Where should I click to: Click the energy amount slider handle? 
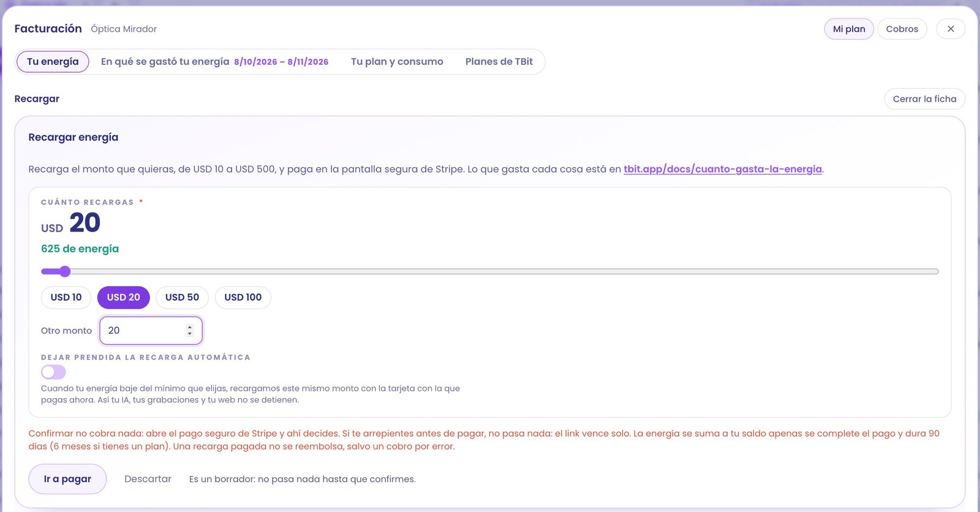click(x=65, y=271)
